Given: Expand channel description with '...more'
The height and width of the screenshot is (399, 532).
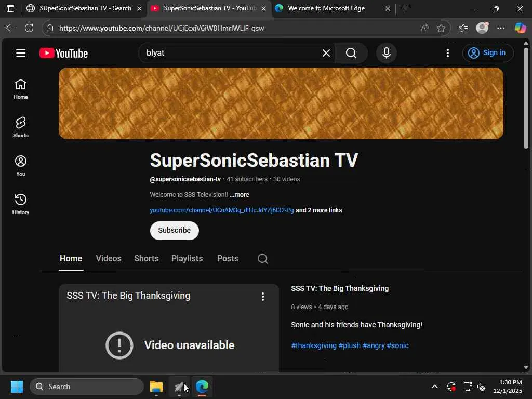Looking at the screenshot, I should click(x=239, y=195).
